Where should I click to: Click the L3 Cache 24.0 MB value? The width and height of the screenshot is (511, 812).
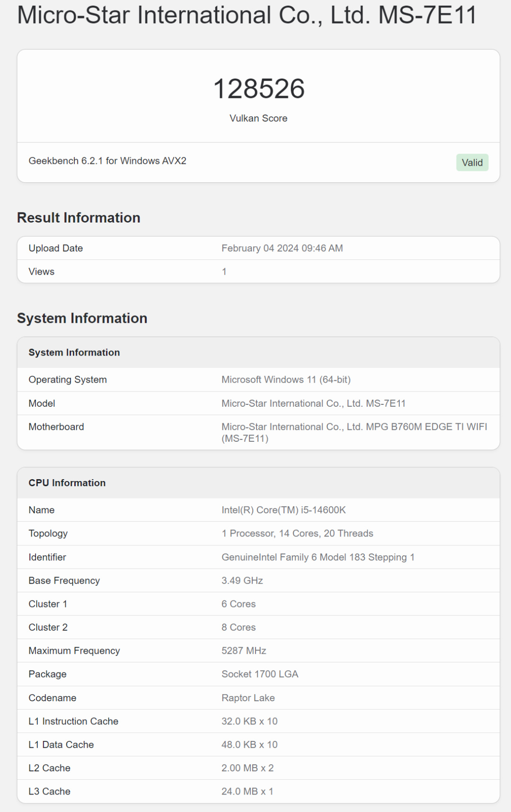pos(247,792)
